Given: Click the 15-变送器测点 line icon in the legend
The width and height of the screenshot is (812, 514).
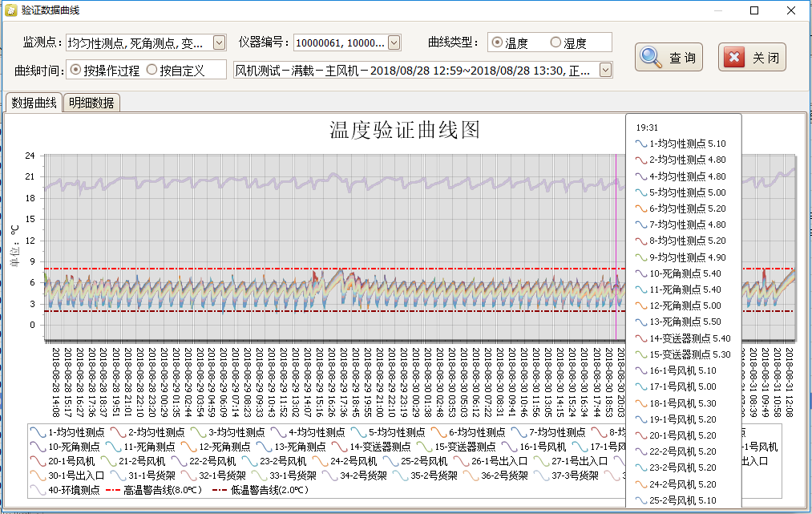Looking at the screenshot, I should tap(425, 447).
